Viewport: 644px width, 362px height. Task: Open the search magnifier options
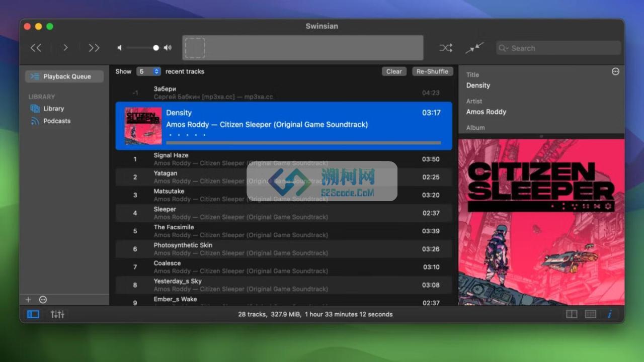click(504, 48)
